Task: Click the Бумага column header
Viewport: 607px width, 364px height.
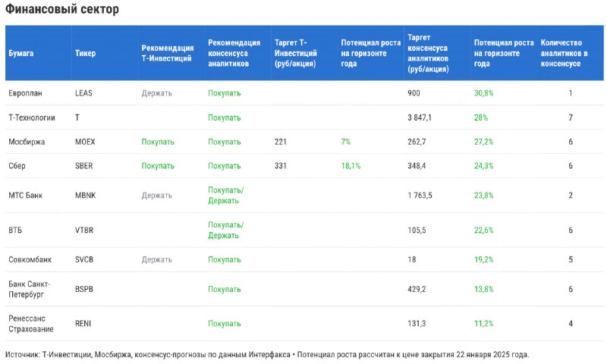Action: pos(21,53)
